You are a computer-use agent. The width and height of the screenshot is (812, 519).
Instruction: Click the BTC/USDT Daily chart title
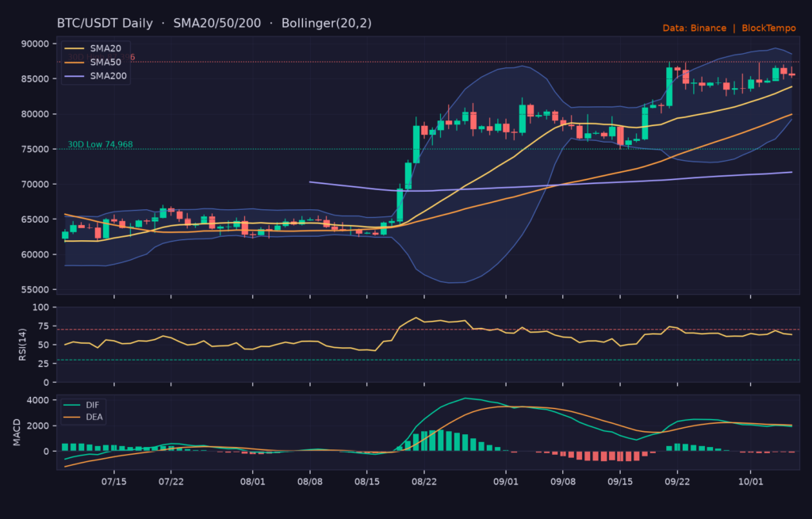pos(214,23)
